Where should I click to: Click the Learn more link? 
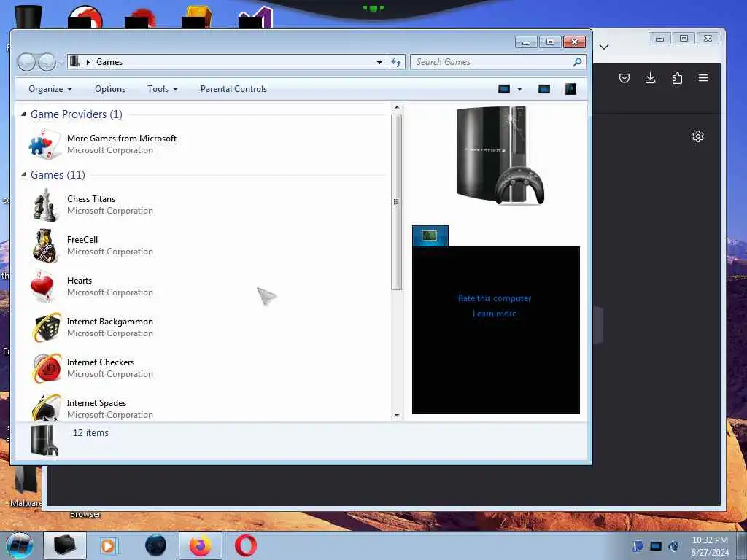pyautogui.click(x=495, y=314)
